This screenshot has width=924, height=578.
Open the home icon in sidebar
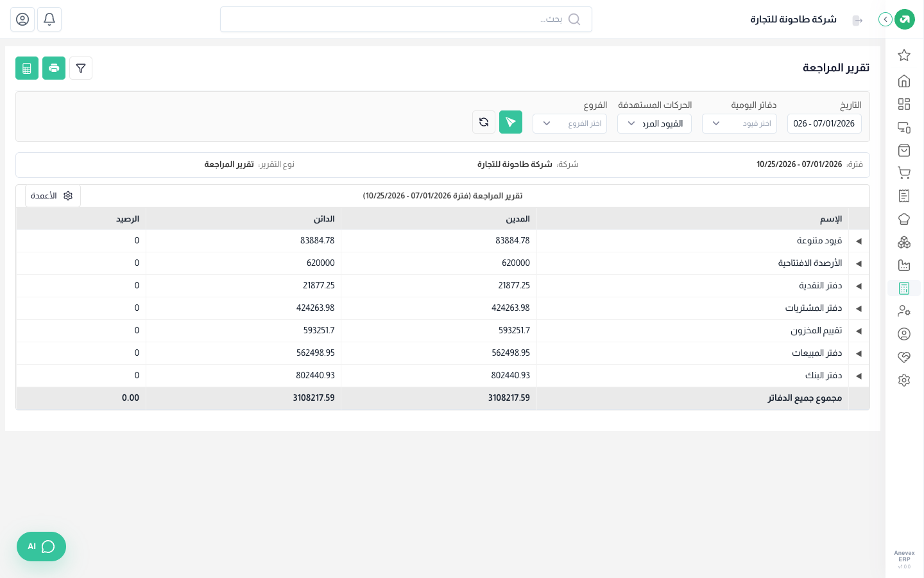click(x=904, y=81)
